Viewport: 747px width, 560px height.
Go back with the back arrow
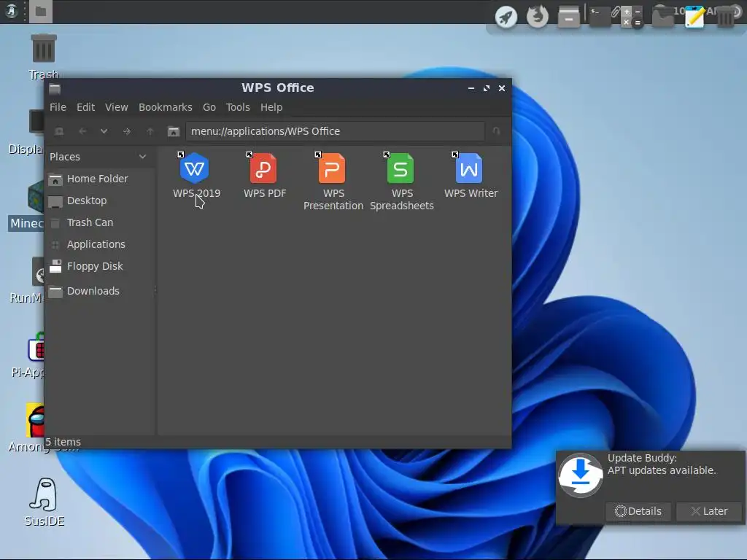82,131
